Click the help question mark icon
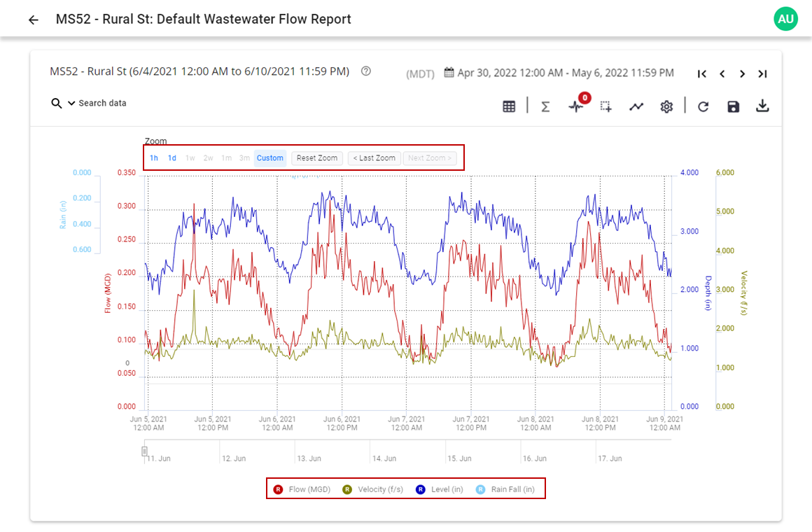The width and height of the screenshot is (812, 532). [x=365, y=71]
